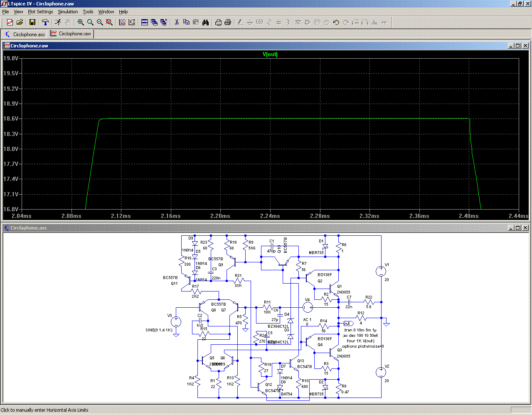Click the Autorange axes icon

tap(132, 22)
